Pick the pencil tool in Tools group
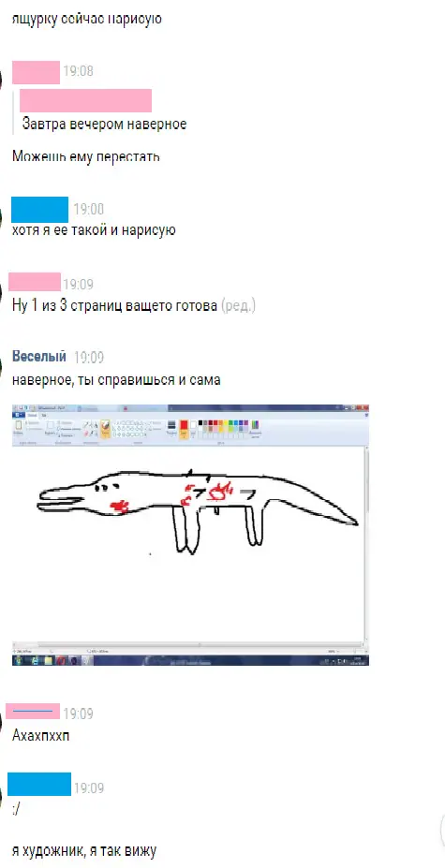 coord(86,424)
